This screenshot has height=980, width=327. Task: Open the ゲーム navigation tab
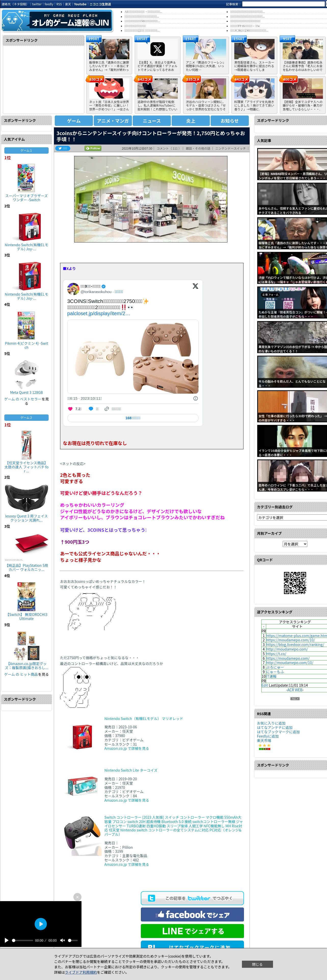click(74, 121)
